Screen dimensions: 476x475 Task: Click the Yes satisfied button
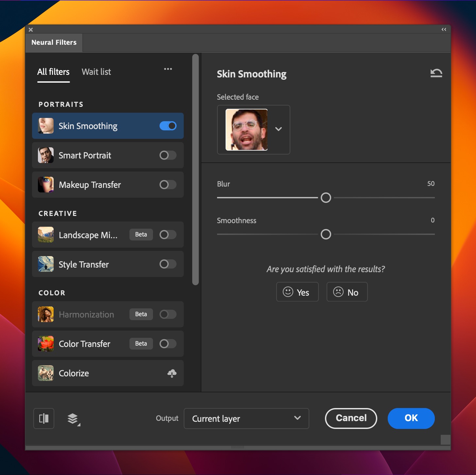coord(297,292)
